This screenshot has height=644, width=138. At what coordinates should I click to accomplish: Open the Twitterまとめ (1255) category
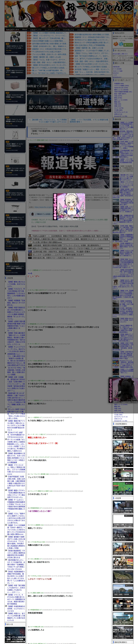pos(121,88)
